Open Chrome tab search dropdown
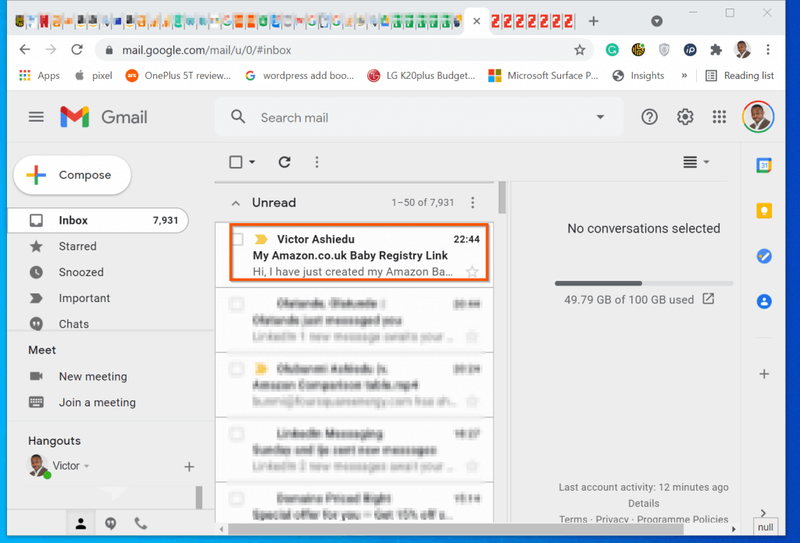This screenshot has height=543, width=800. point(657,21)
